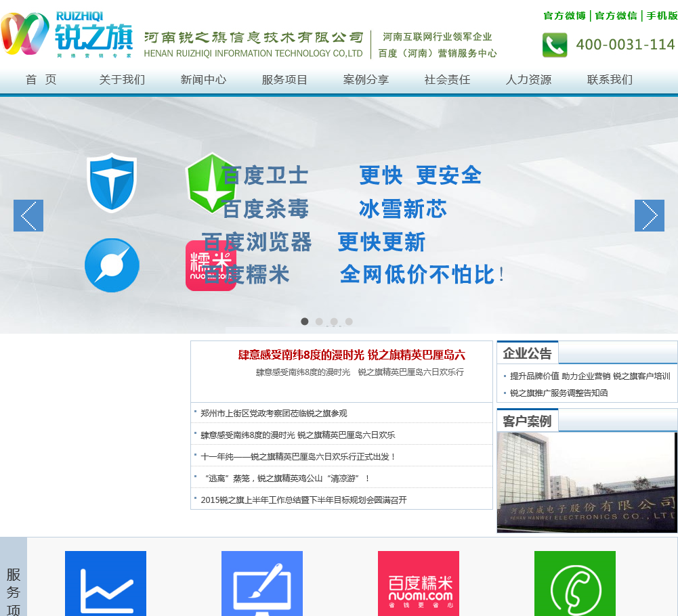
Task: Open notice 提升品牌价值 助力企业营销
Action: point(590,376)
